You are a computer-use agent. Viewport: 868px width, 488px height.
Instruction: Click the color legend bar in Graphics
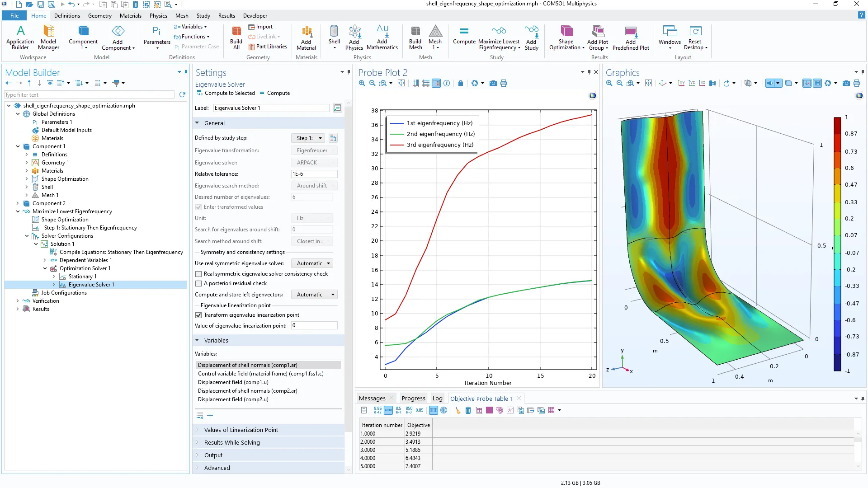pyautogui.click(x=837, y=244)
